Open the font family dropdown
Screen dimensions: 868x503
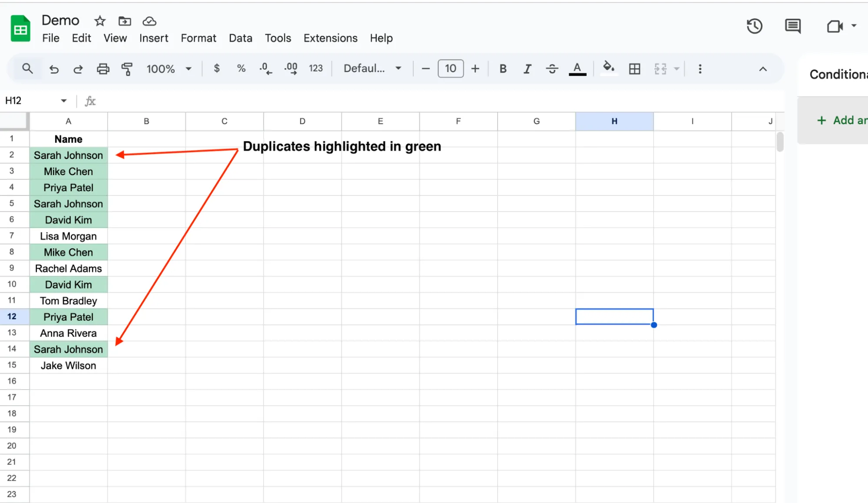point(371,68)
